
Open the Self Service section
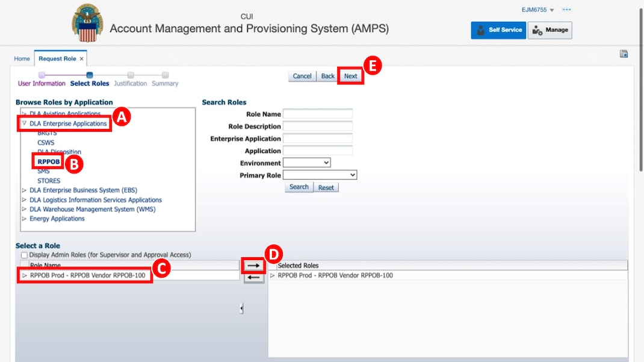point(498,30)
